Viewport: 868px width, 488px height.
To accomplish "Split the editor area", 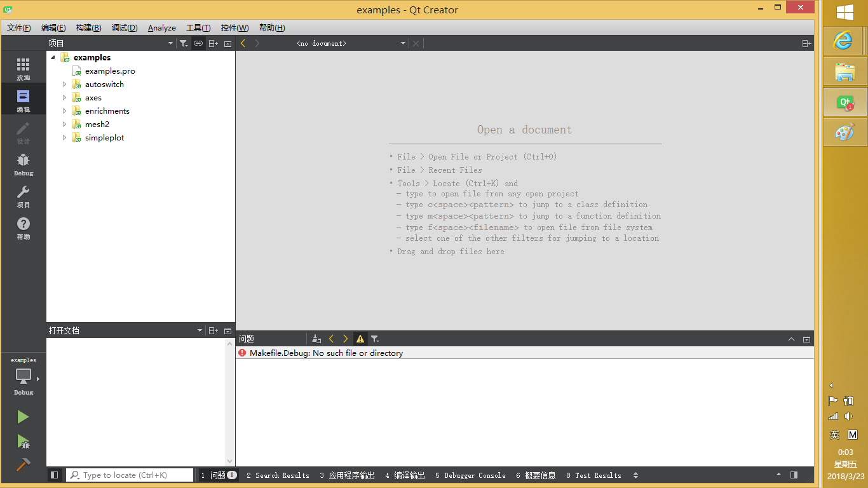I will click(806, 43).
